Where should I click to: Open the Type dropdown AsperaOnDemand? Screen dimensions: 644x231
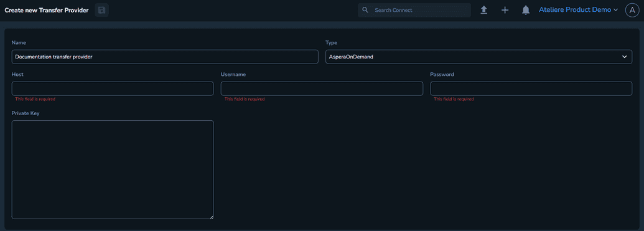(x=478, y=57)
